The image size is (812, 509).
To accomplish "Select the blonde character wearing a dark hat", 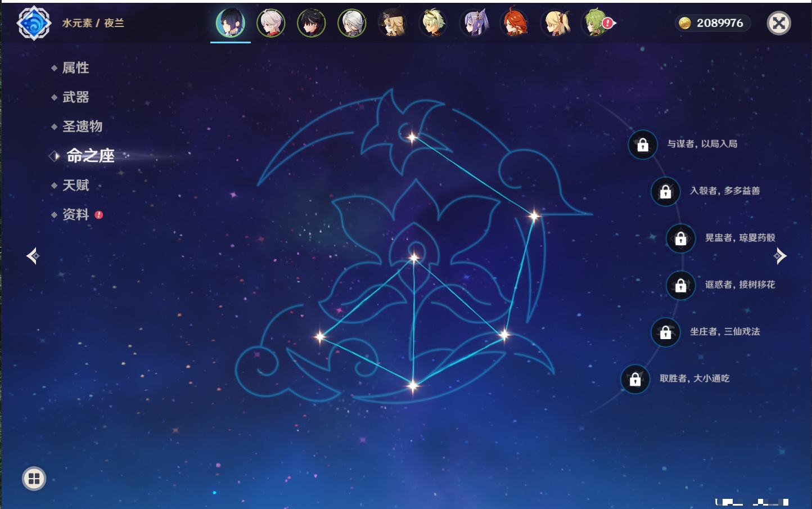I will 393,23.
